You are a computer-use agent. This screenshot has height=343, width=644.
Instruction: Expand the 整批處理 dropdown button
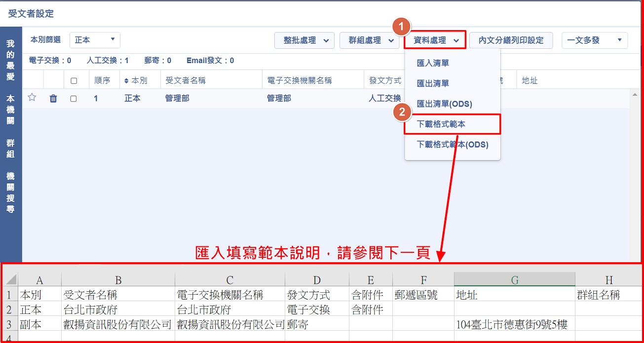(x=304, y=40)
